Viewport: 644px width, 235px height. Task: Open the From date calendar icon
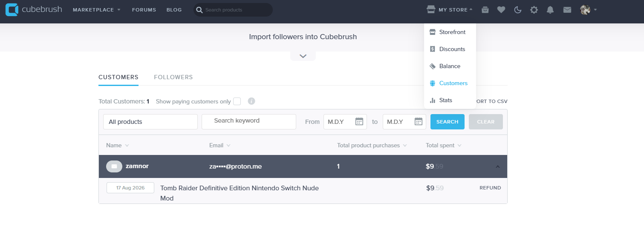pyautogui.click(x=359, y=122)
